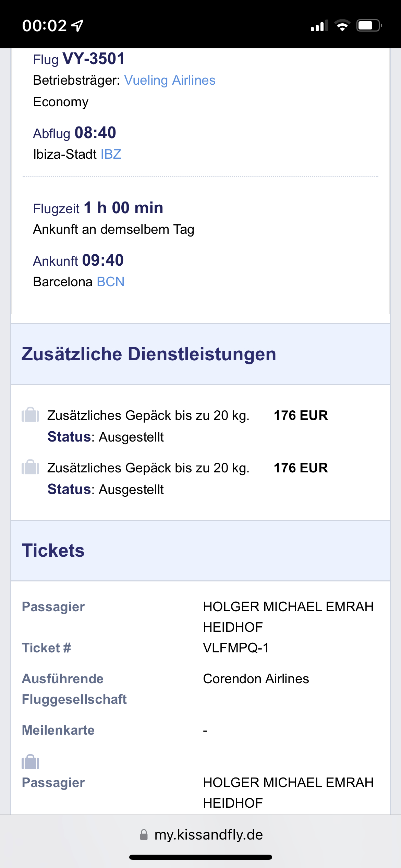Tap the location arrow in status bar
Image resolution: width=401 pixels, height=868 pixels.
tap(77, 25)
